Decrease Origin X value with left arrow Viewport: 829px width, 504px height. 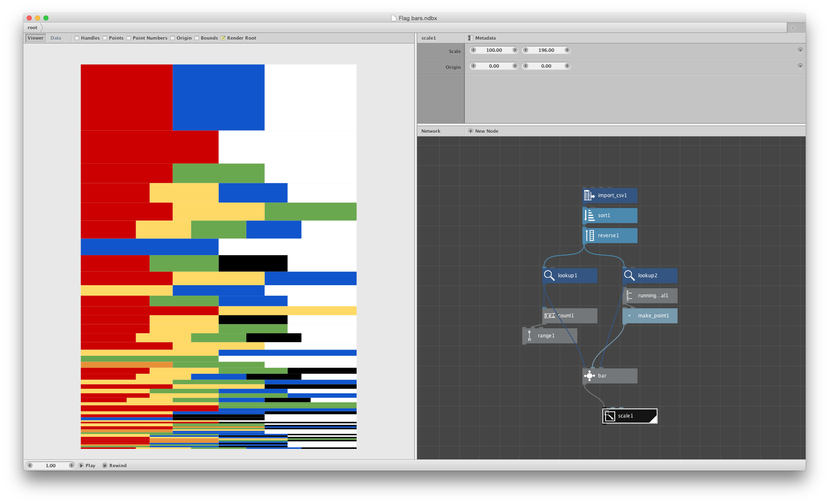coord(473,66)
